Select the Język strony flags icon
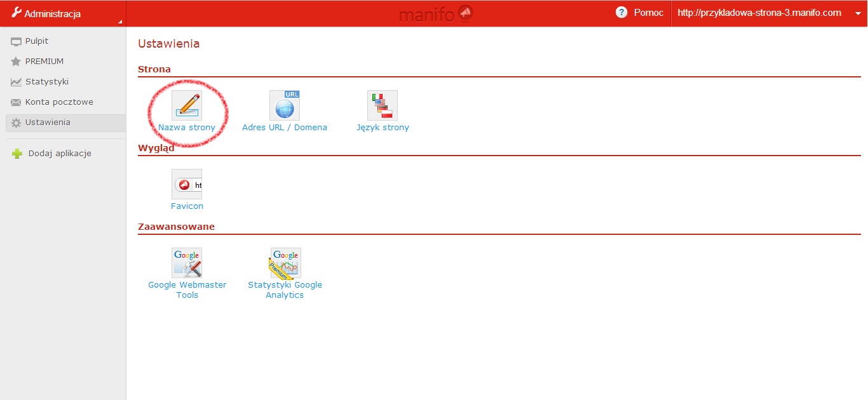868x400 pixels. point(383,105)
